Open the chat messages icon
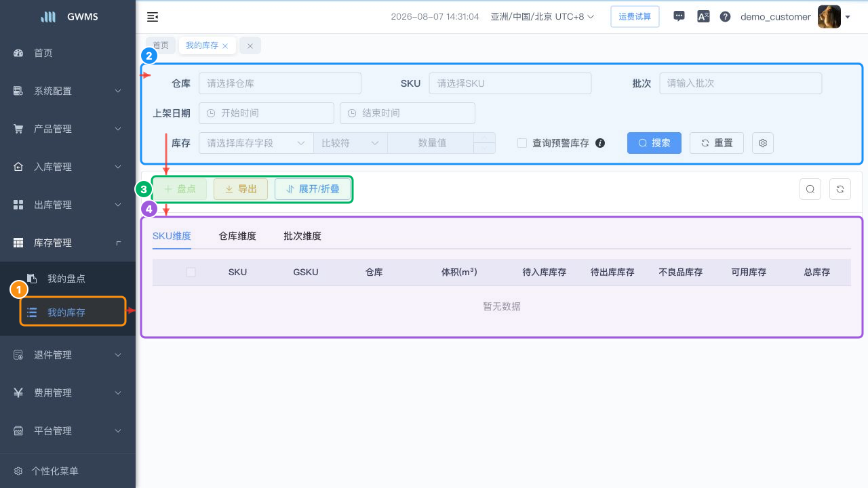This screenshot has height=488, width=868. [x=679, y=16]
